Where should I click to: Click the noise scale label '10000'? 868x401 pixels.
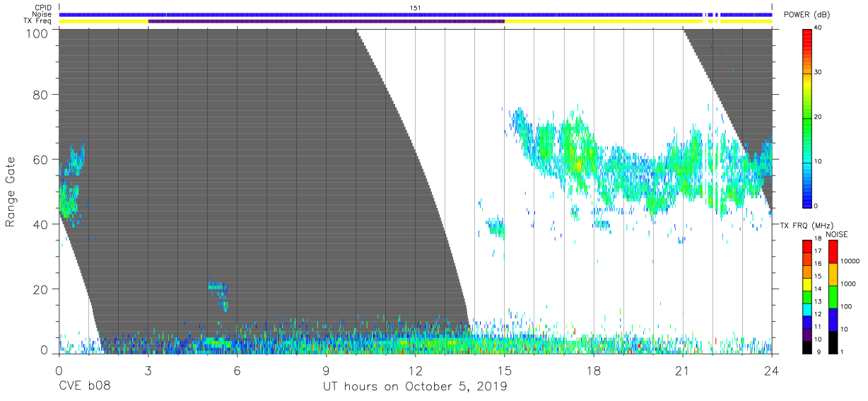(850, 261)
